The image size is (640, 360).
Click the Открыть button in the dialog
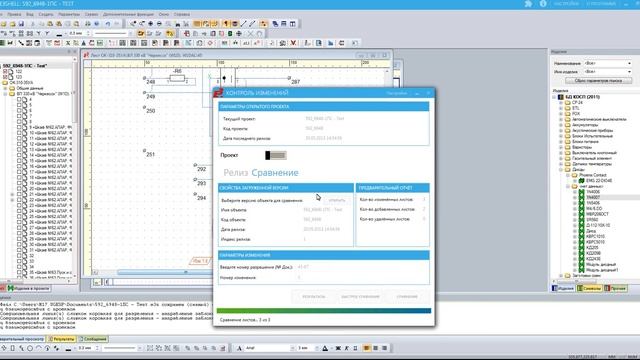coord(337,200)
